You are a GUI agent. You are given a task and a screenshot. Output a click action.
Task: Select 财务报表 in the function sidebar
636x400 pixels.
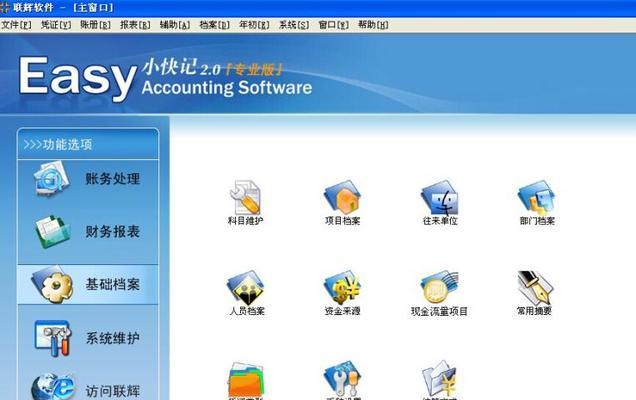(x=88, y=232)
